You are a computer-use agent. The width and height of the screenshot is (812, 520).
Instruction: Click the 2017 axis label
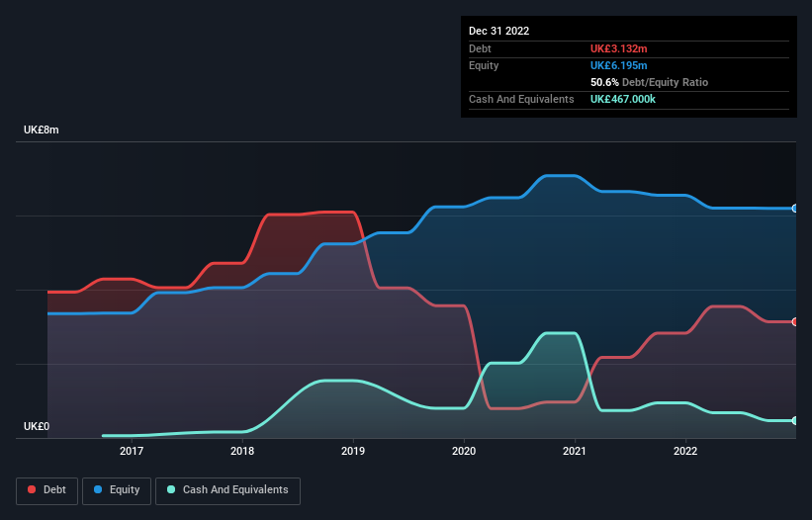click(x=132, y=451)
